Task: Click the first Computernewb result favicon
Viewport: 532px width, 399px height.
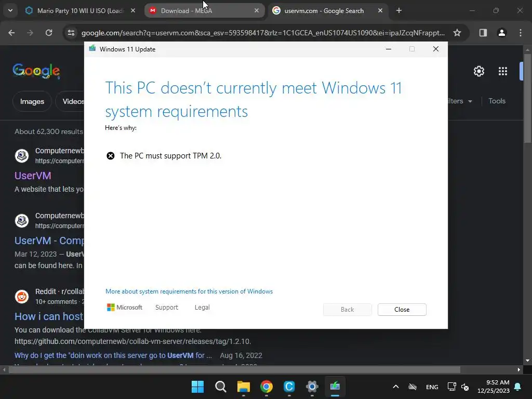Action: [x=22, y=156]
